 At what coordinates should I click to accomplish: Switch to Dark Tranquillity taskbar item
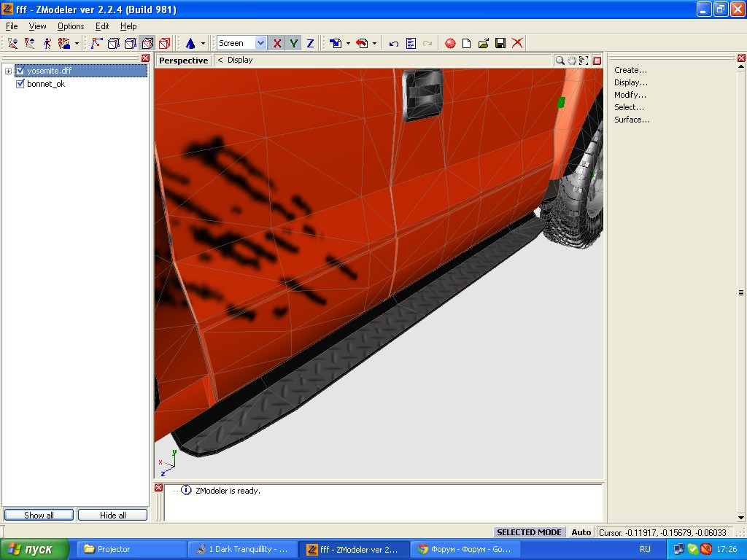pos(242,549)
